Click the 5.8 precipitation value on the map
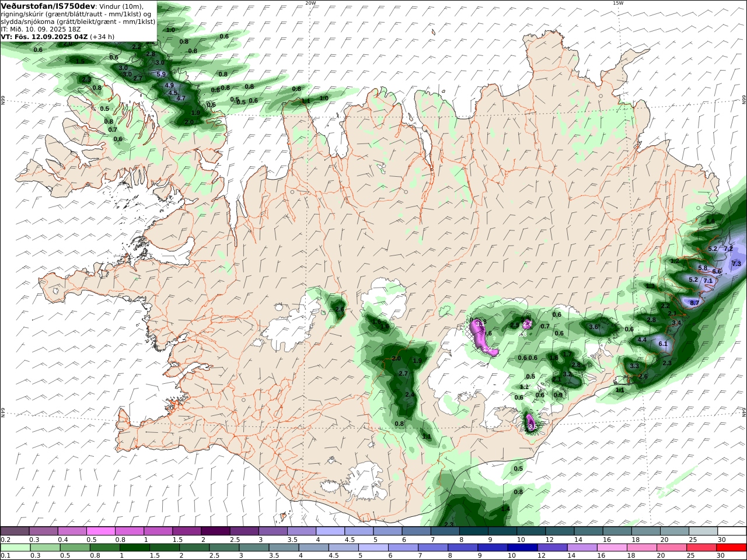 click(x=703, y=268)
